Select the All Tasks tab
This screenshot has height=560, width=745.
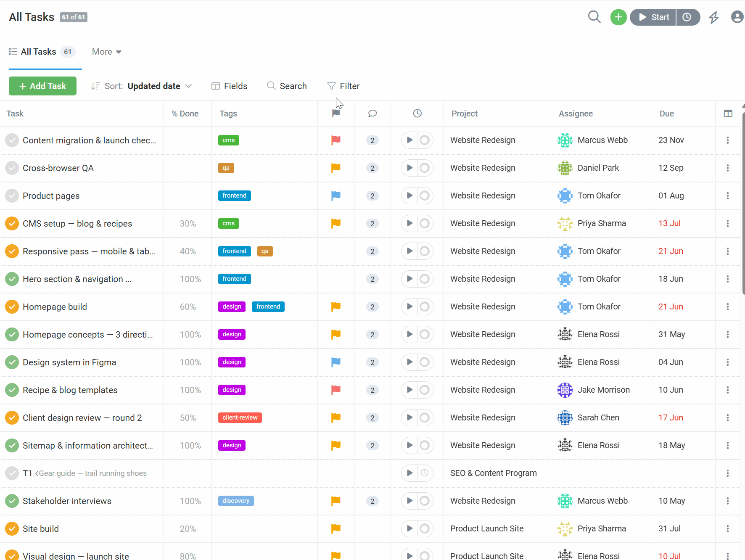click(x=42, y=52)
